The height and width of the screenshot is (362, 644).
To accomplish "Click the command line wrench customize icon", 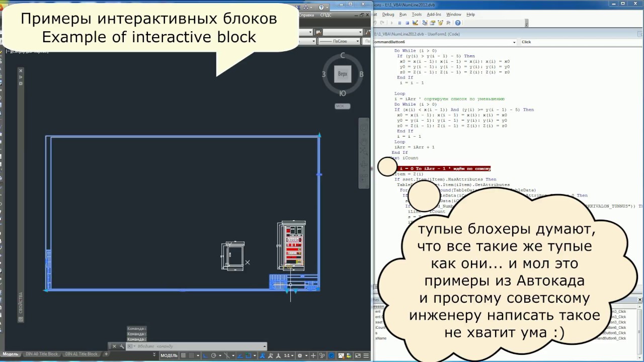I will 122,346.
